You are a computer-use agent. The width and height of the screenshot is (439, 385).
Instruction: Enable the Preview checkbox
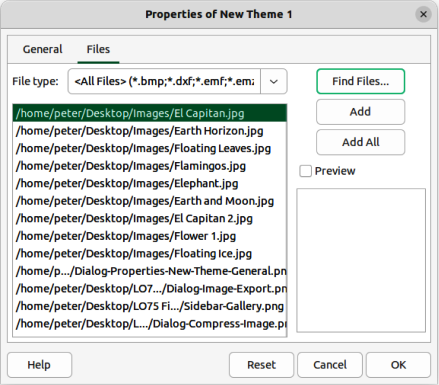(305, 171)
